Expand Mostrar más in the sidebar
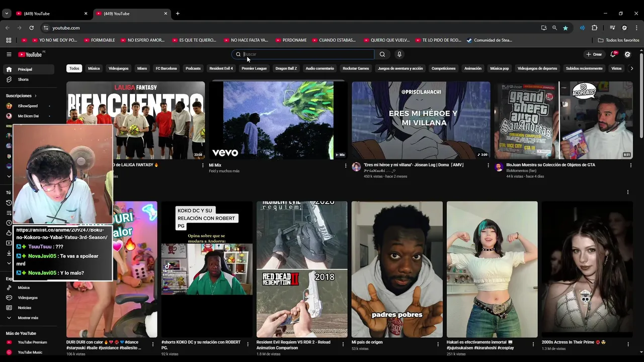Image resolution: width=644 pixels, height=362 pixels. pyautogui.click(x=28, y=318)
